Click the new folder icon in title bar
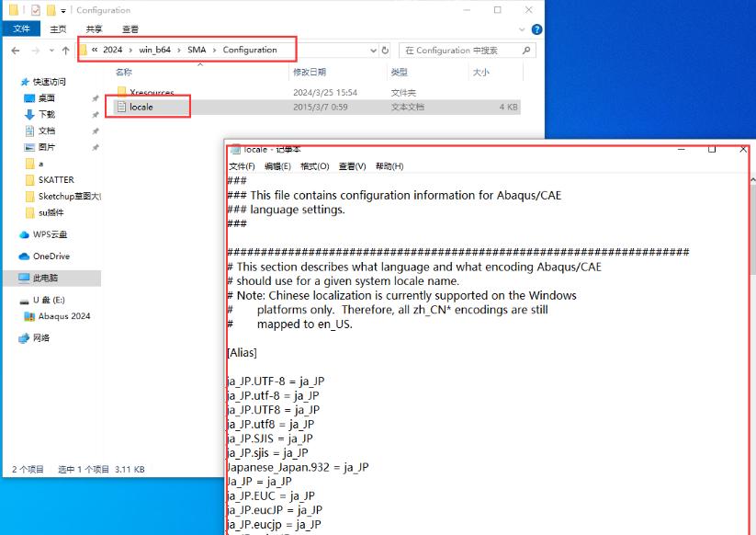The height and width of the screenshot is (535, 756). (x=51, y=9)
